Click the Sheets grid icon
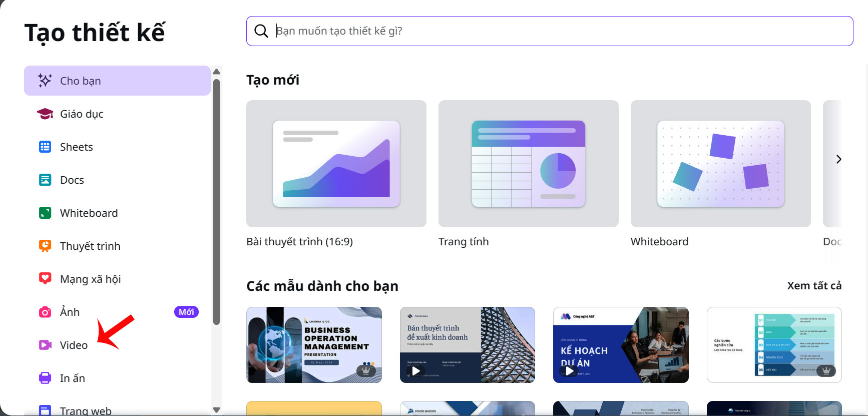The image size is (868, 416). click(x=45, y=147)
